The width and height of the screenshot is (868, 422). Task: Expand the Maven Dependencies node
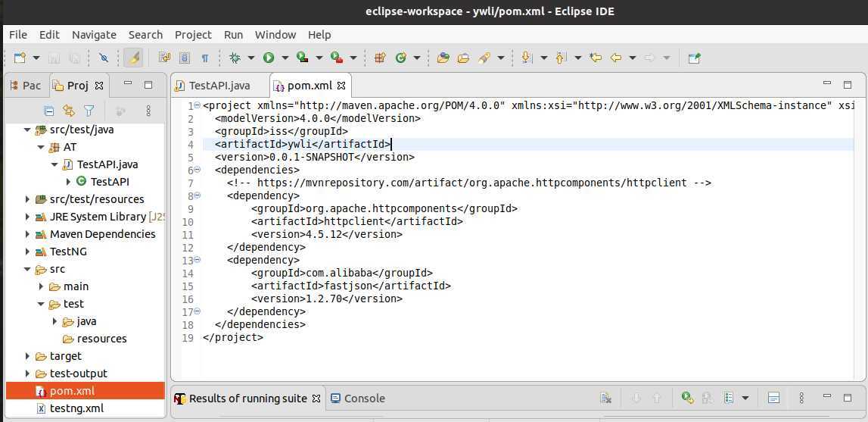27,234
